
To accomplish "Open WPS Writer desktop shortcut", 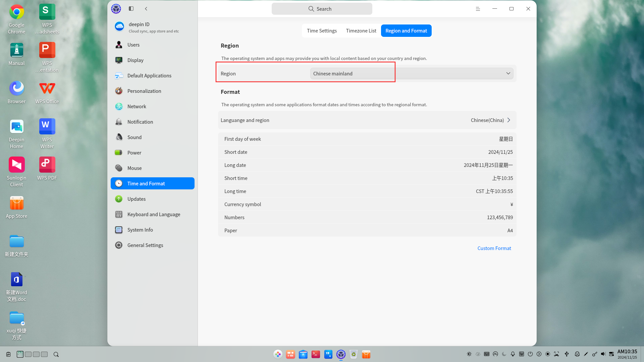I will pos(47,133).
